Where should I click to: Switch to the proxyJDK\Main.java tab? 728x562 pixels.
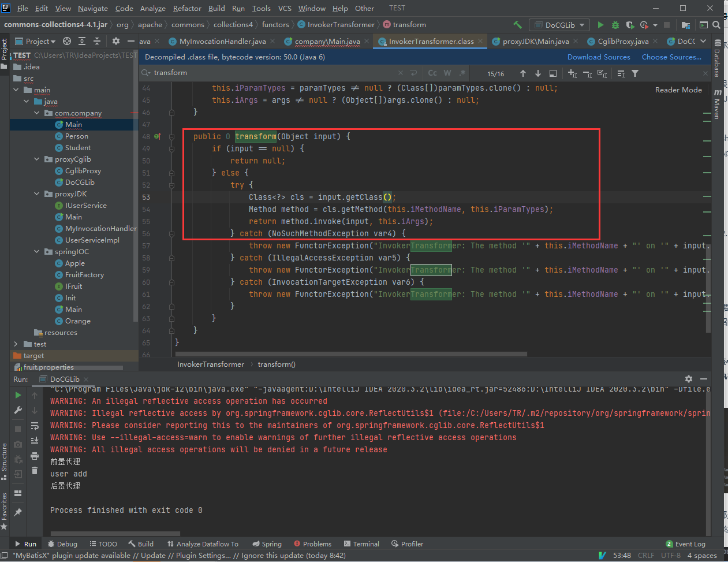click(535, 41)
